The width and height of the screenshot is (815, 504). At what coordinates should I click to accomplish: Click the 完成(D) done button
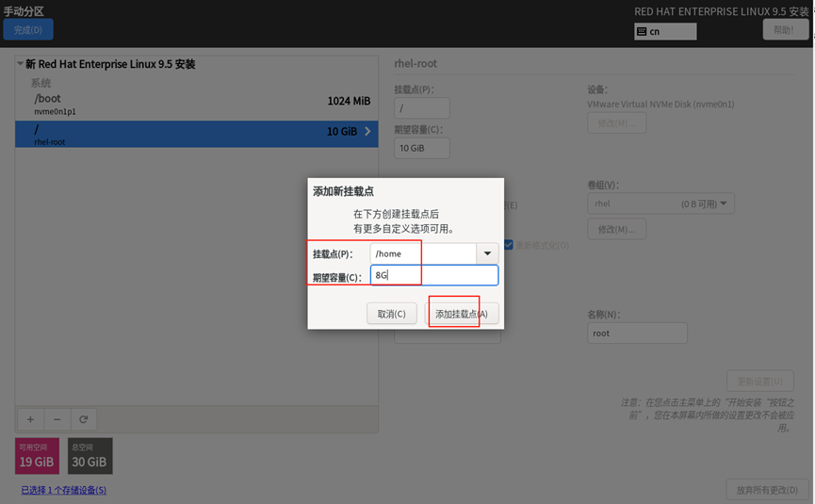click(x=28, y=29)
